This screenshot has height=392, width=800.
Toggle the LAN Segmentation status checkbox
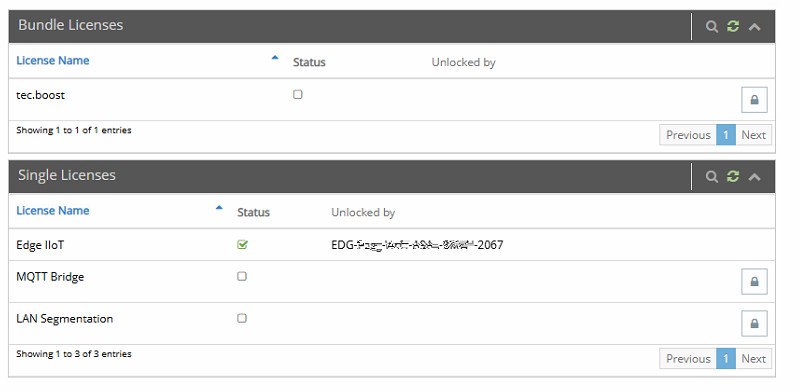click(x=242, y=318)
